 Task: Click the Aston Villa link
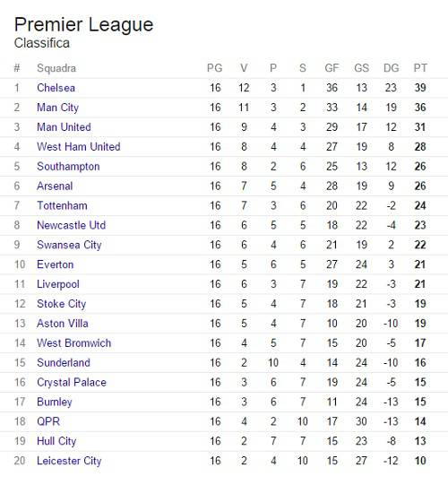point(63,324)
